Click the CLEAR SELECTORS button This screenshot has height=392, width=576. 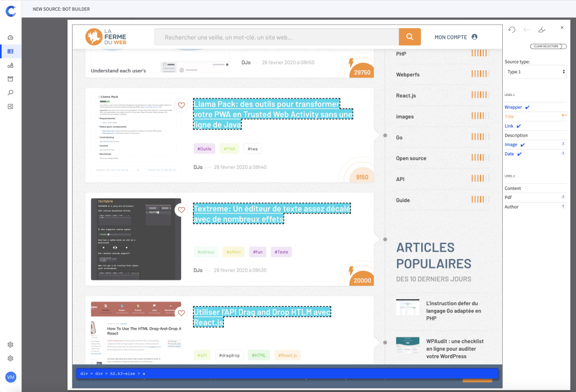pos(548,46)
